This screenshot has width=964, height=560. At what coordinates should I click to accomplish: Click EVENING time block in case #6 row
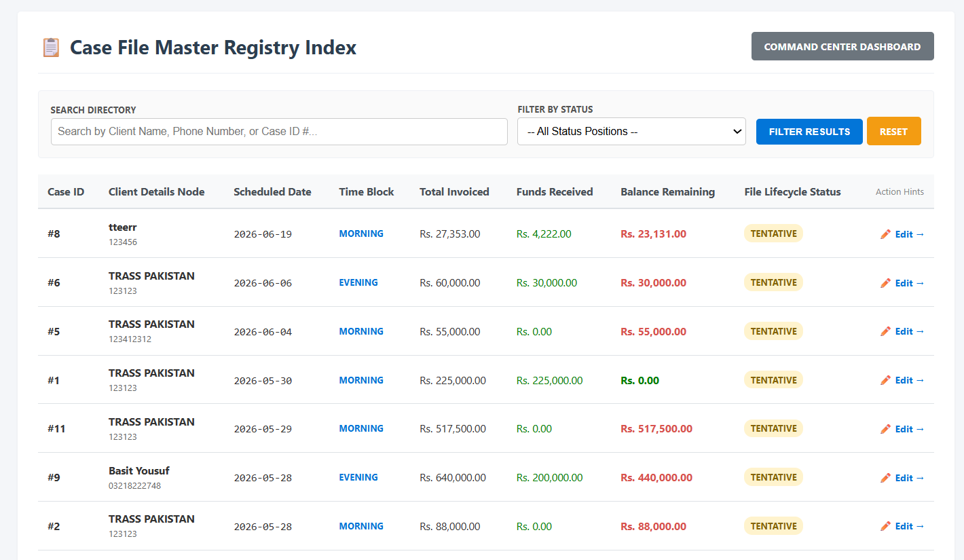(x=358, y=282)
